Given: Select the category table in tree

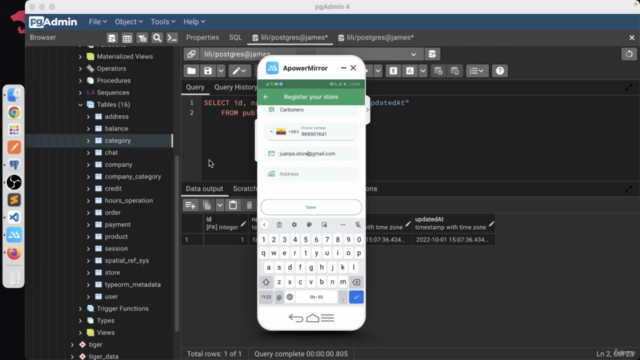Looking at the screenshot, I should point(118,140).
